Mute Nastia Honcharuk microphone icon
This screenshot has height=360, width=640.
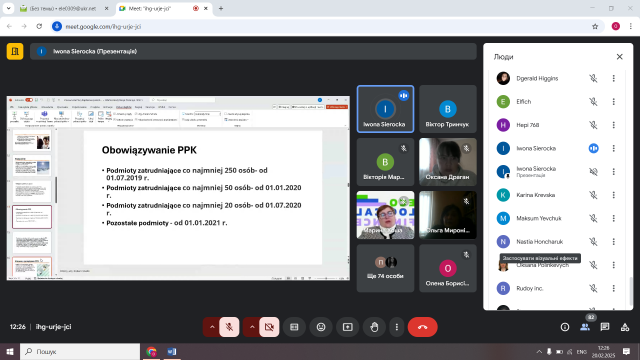593,242
